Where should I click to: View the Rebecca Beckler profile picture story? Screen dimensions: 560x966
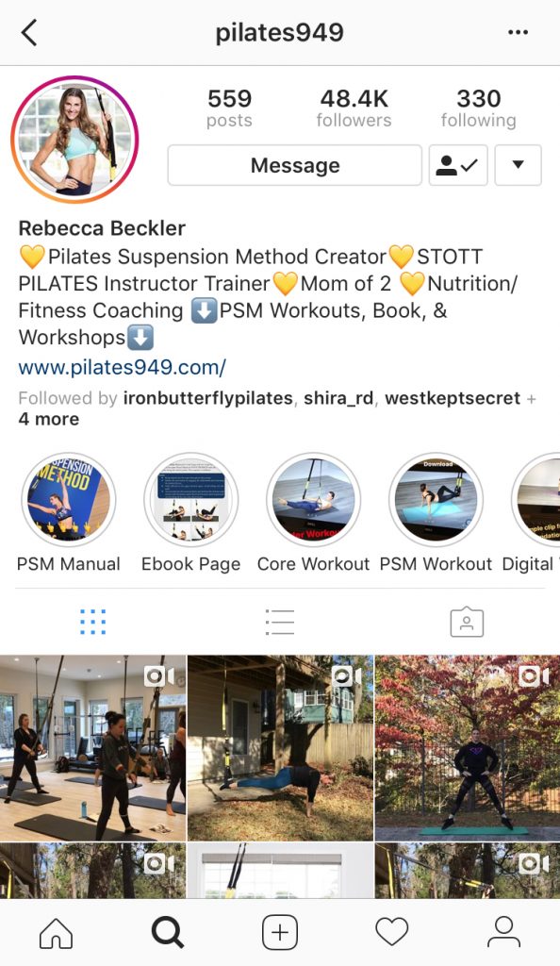tap(74, 140)
